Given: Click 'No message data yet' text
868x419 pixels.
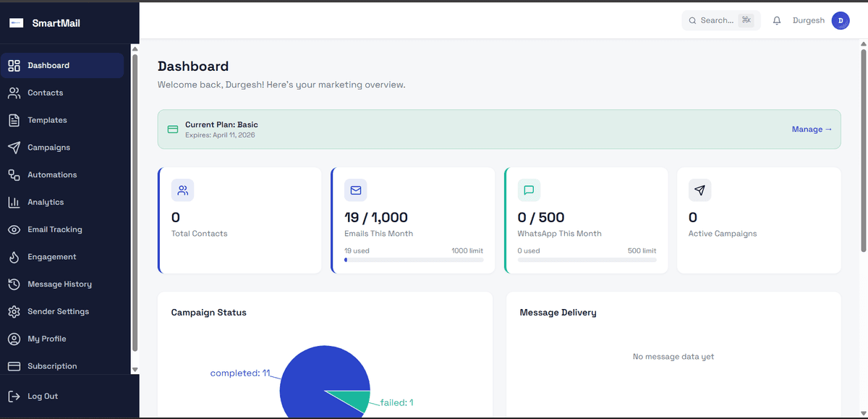Looking at the screenshot, I should [x=673, y=357].
